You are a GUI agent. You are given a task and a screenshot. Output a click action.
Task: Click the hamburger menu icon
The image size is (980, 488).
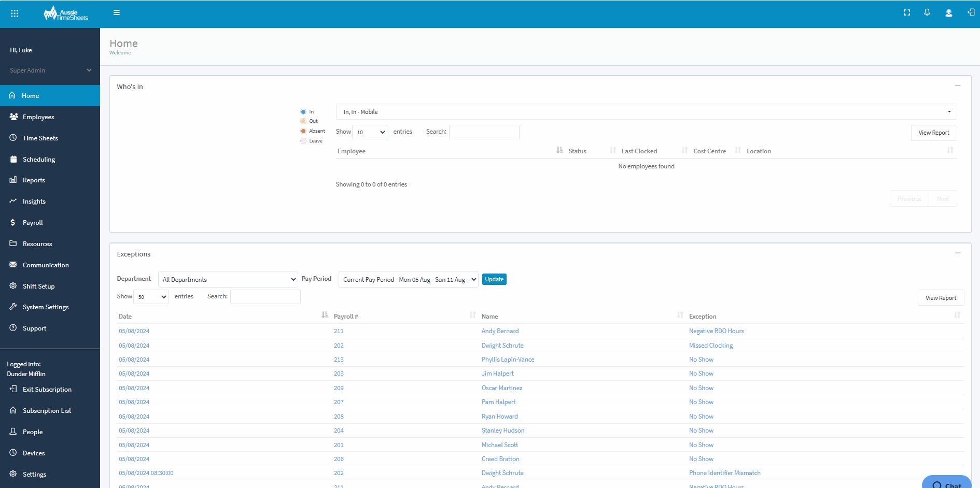pyautogui.click(x=117, y=12)
